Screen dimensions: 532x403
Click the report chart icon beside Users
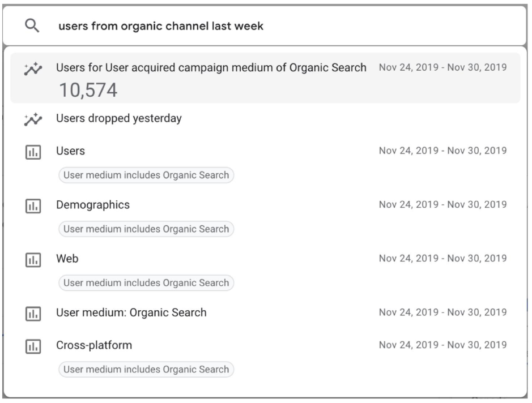33,151
